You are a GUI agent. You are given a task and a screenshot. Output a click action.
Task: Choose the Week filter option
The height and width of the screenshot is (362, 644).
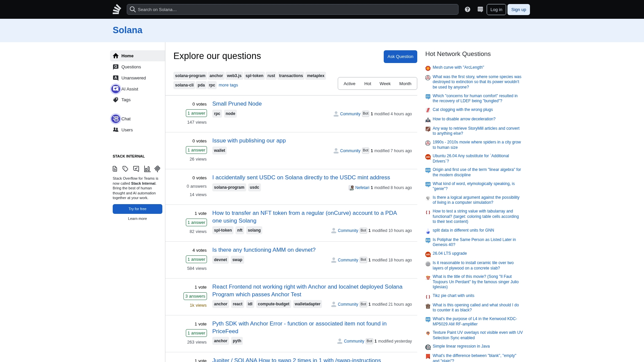tap(385, 84)
